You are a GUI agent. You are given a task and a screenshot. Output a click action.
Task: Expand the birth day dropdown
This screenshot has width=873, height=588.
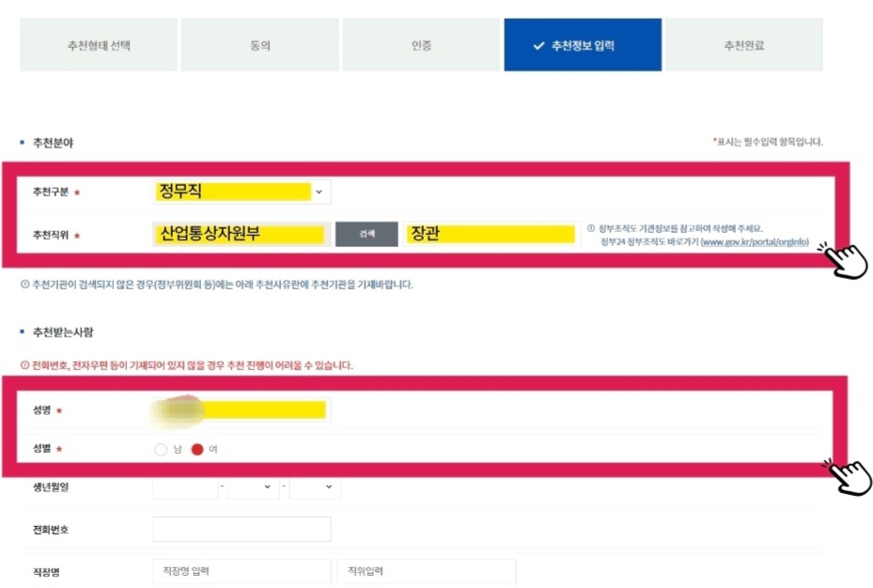pyautogui.click(x=315, y=487)
